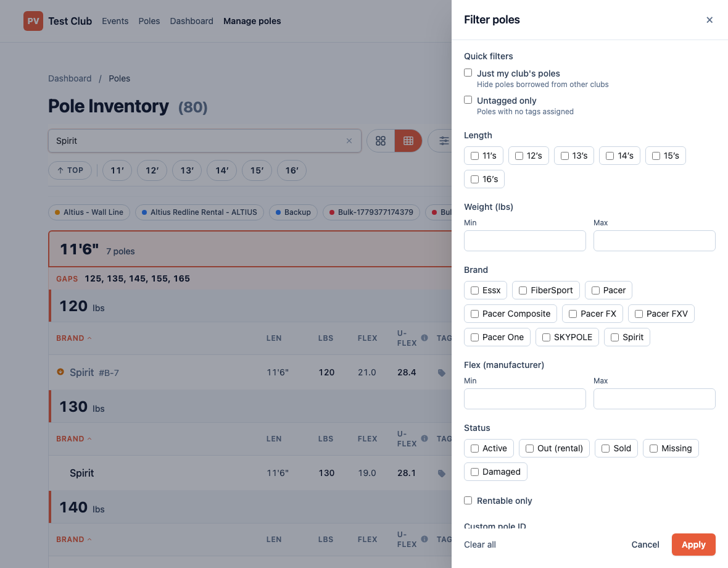The width and height of the screenshot is (728, 568).
Task: Jump to 16' length section
Action: coord(292,170)
